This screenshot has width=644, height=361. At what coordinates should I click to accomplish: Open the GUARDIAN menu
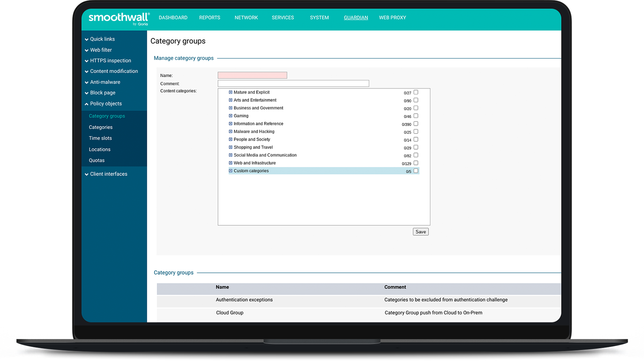tap(355, 17)
